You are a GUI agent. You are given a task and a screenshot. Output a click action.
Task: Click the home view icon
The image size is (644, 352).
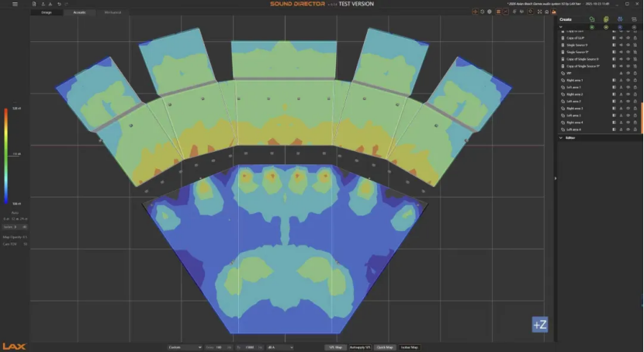pos(547,12)
